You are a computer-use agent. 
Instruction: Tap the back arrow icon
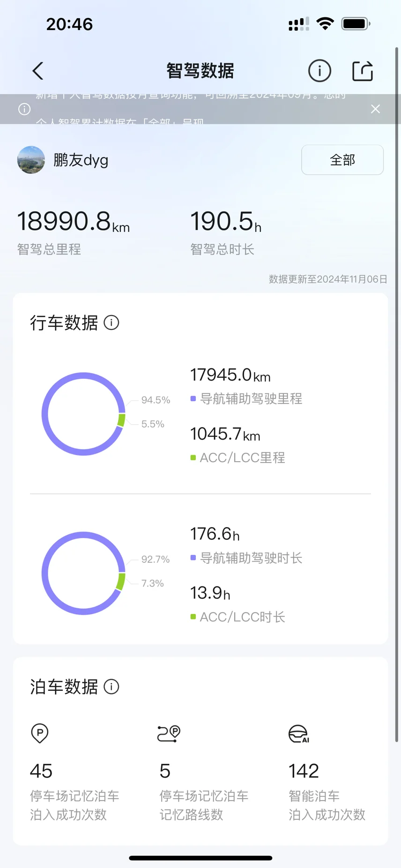point(38,71)
